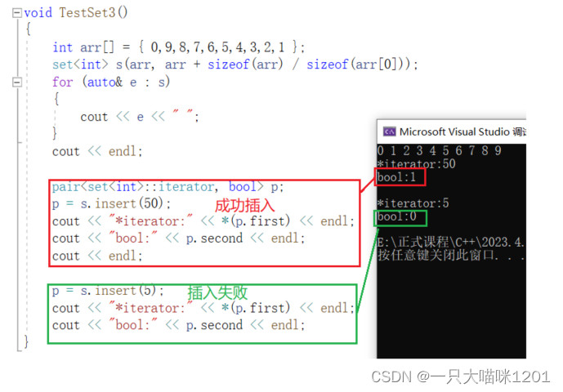Click the red 成功插入 annotation label
The image size is (563, 392).
(x=245, y=206)
